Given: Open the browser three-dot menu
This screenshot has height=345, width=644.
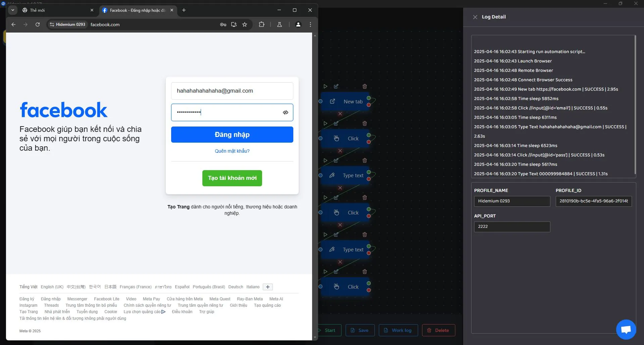Looking at the screenshot, I should point(310,24).
